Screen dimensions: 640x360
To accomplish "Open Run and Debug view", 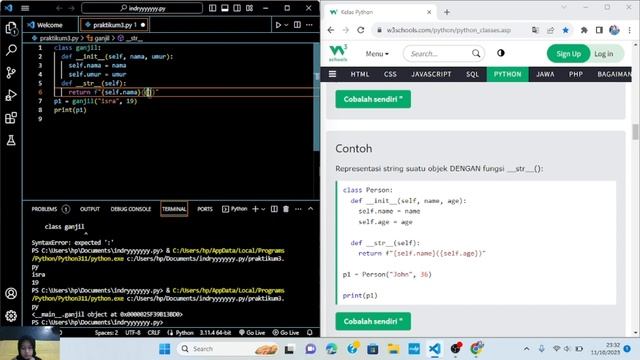I will [x=11, y=95].
